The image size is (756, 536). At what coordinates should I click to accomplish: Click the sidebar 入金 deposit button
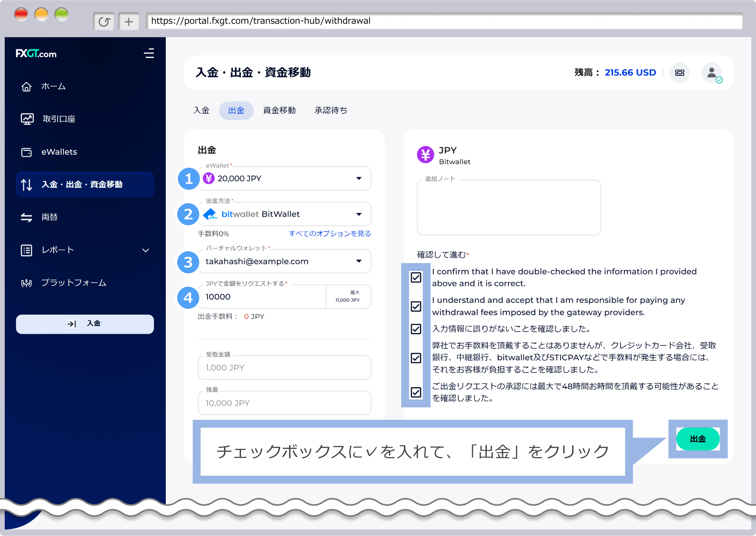point(85,324)
